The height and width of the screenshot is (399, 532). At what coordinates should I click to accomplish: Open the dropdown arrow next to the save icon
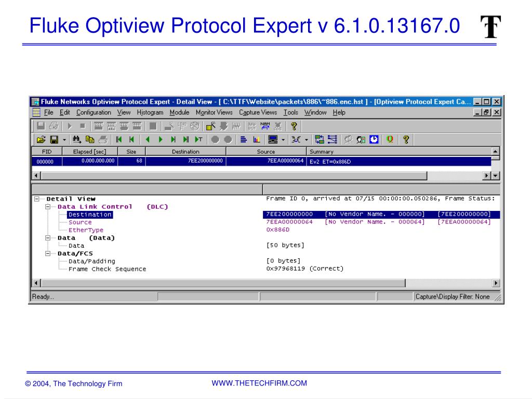[64, 140]
